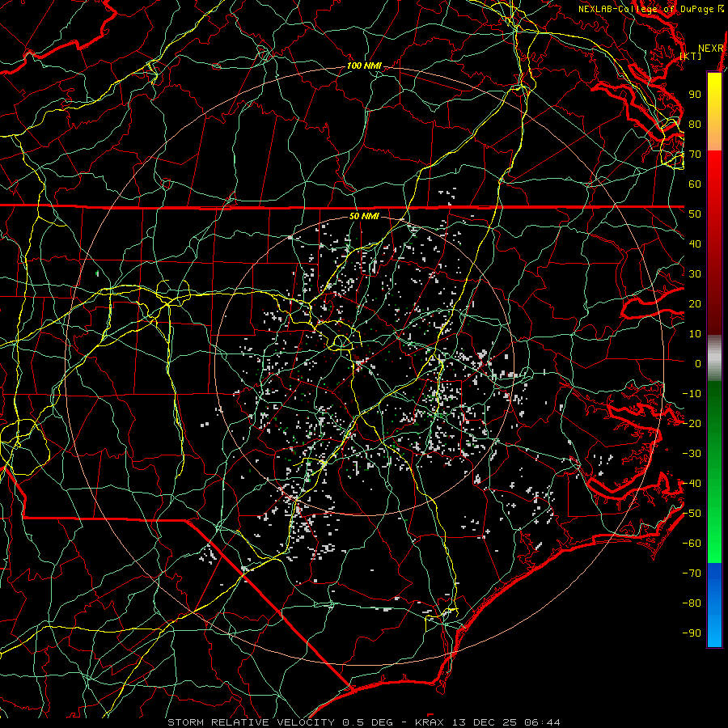
Task: Select the -50 value on the velocity scale
Action: 692,514
